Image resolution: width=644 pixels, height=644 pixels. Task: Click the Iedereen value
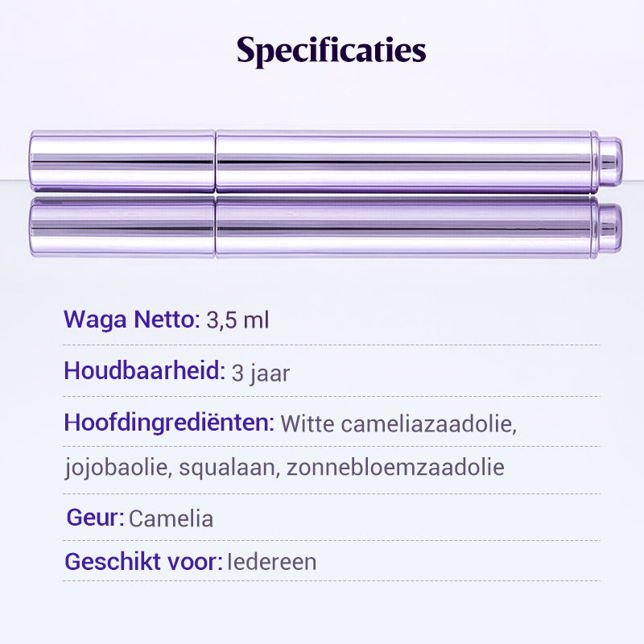[272, 563]
